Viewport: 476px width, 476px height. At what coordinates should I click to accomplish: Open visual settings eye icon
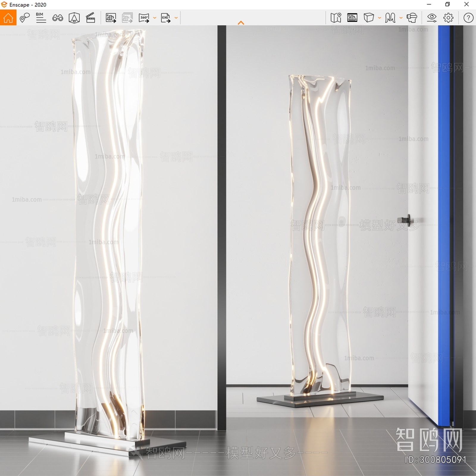[x=432, y=18]
